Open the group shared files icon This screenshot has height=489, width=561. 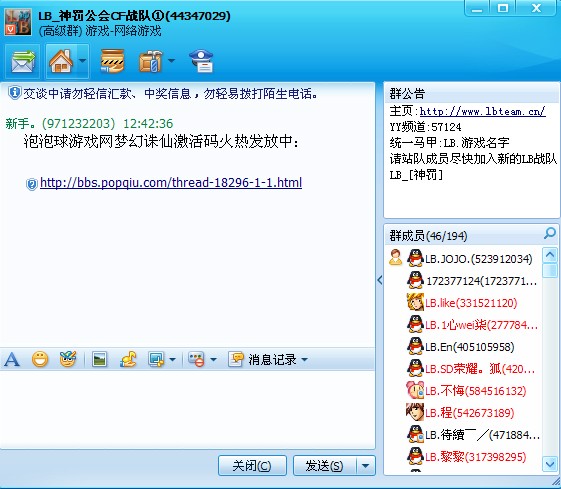[x=112, y=61]
